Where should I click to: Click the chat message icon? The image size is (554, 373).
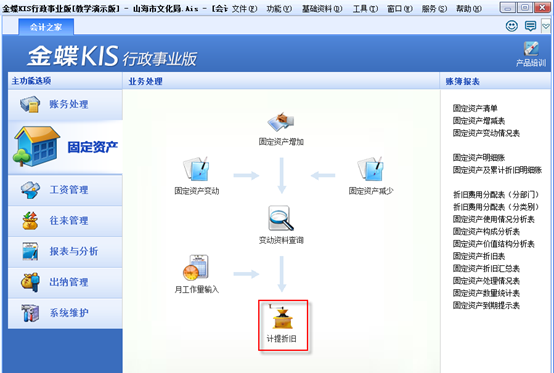click(x=530, y=26)
